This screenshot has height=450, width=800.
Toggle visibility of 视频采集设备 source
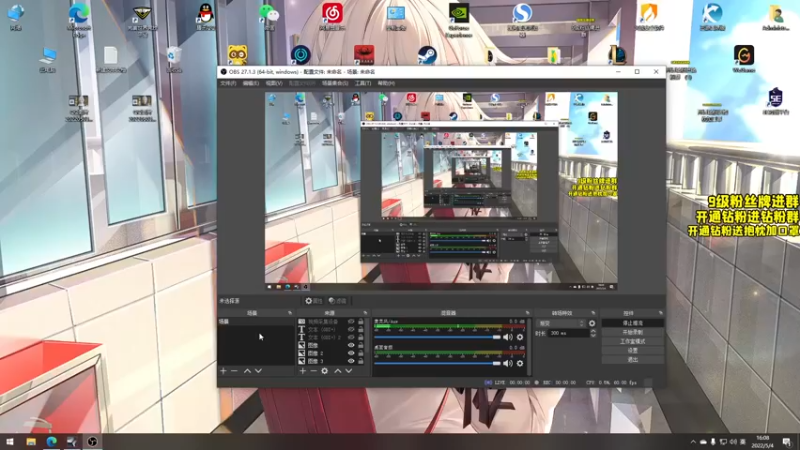coord(351,322)
